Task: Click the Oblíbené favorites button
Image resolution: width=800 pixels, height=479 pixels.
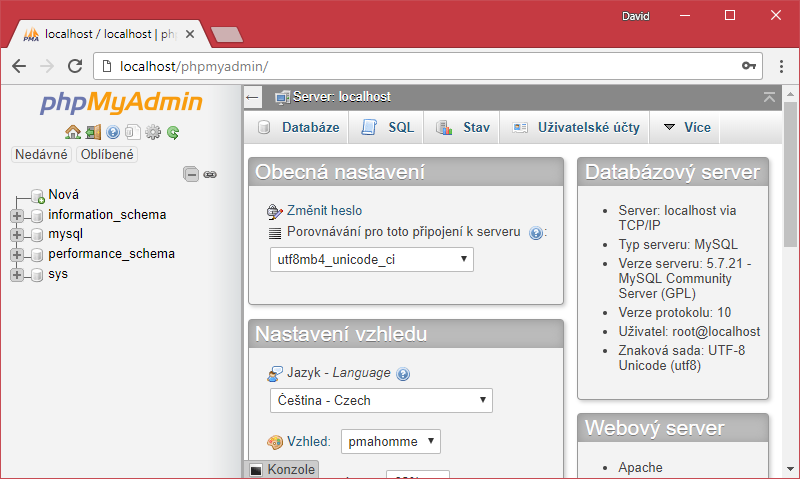Action: coord(107,155)
